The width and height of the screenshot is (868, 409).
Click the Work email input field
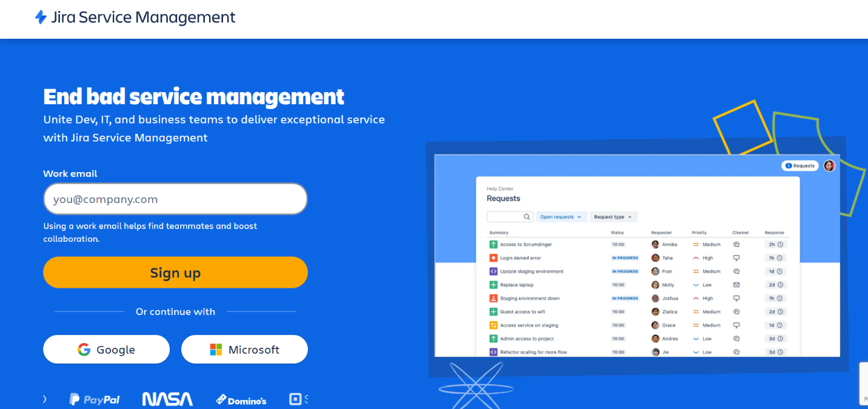(175, 199)
